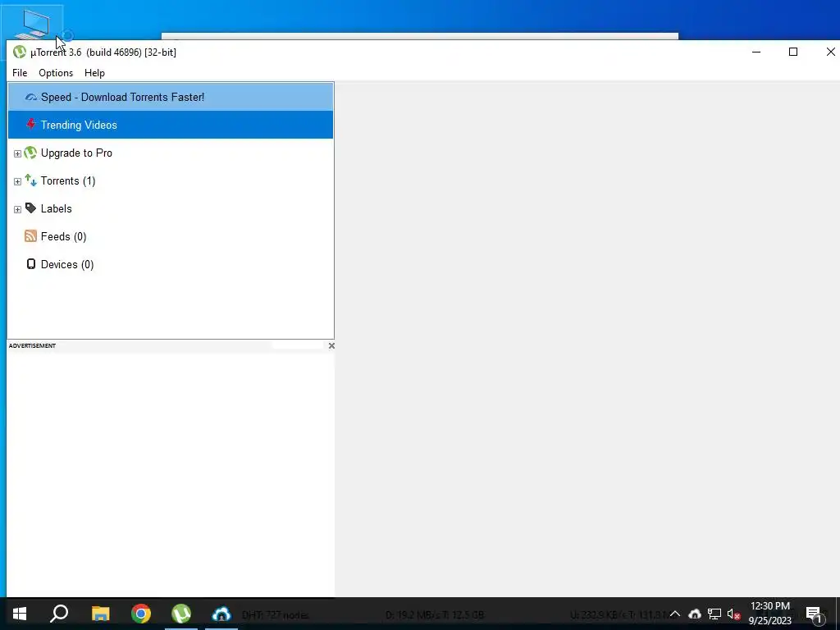Close the µTorrent window
This screenshot has height=630, width=840.
pos(830,52)
